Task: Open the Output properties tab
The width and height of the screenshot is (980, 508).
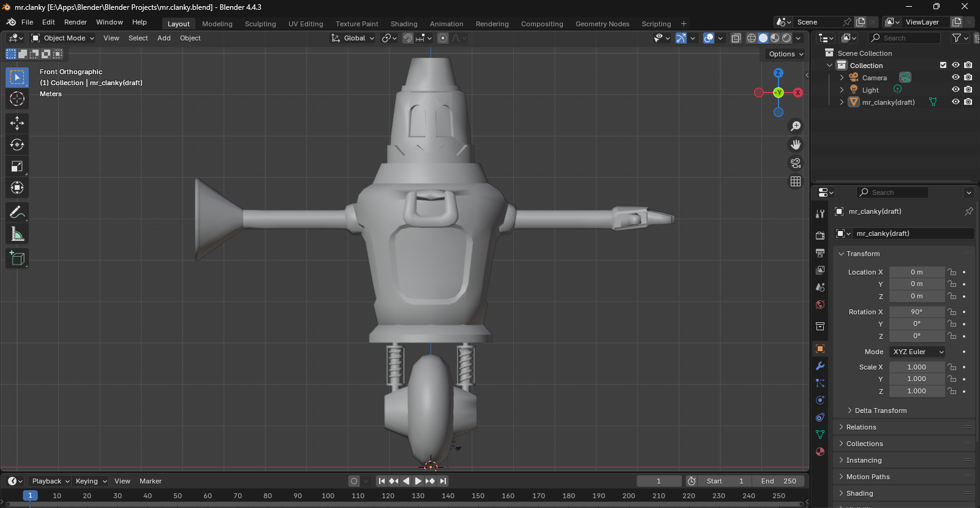Action: (x=820, y=253)
